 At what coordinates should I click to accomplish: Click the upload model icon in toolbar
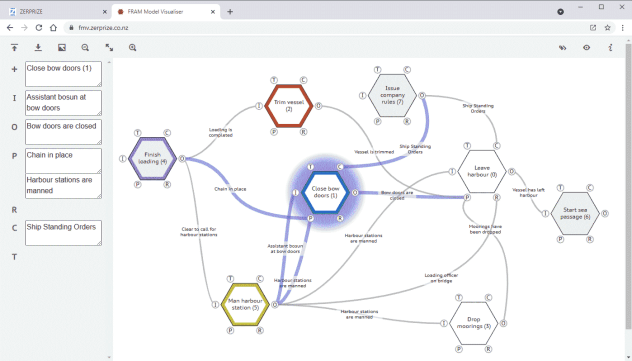[x=14, y=48]
